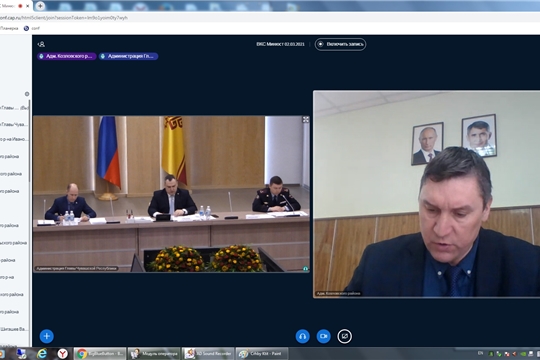
Task: Select the Администрация Главы Чувашской Республики video
Action: 171,194
